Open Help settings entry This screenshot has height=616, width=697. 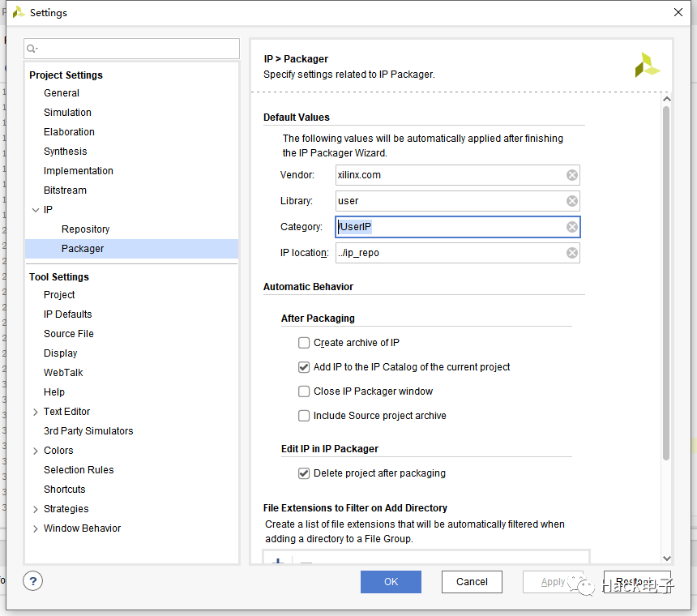54,392
